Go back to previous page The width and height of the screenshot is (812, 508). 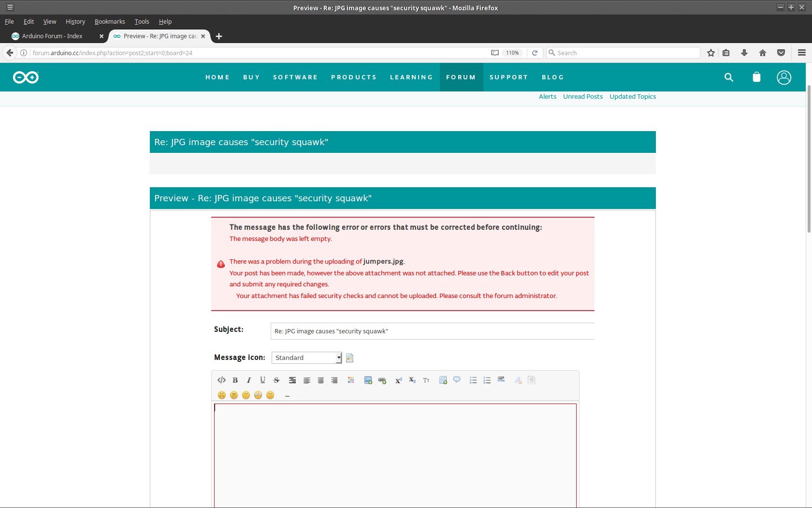click(10, 53)
